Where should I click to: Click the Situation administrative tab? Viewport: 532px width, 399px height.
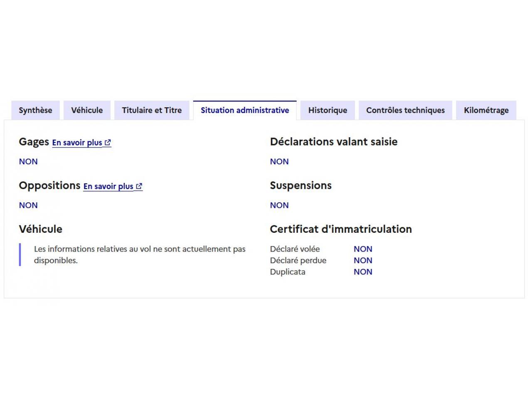[x=245, y=111]
